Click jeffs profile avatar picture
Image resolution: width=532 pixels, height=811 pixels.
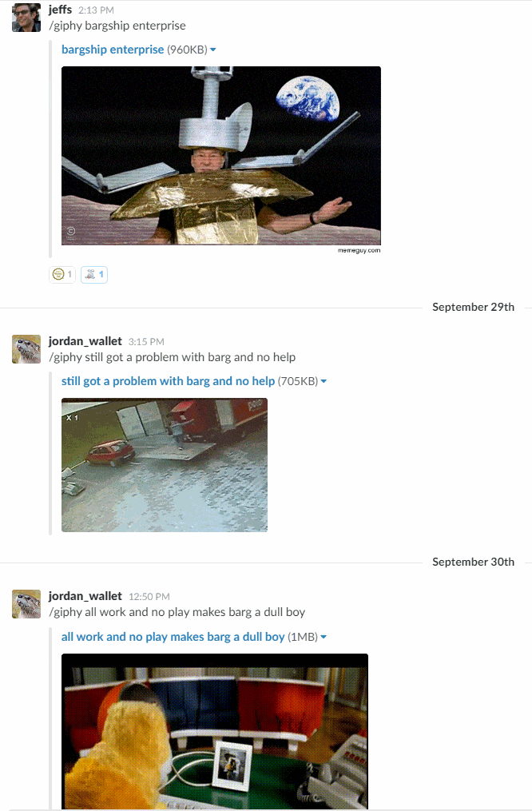click(x=26, y=17)
